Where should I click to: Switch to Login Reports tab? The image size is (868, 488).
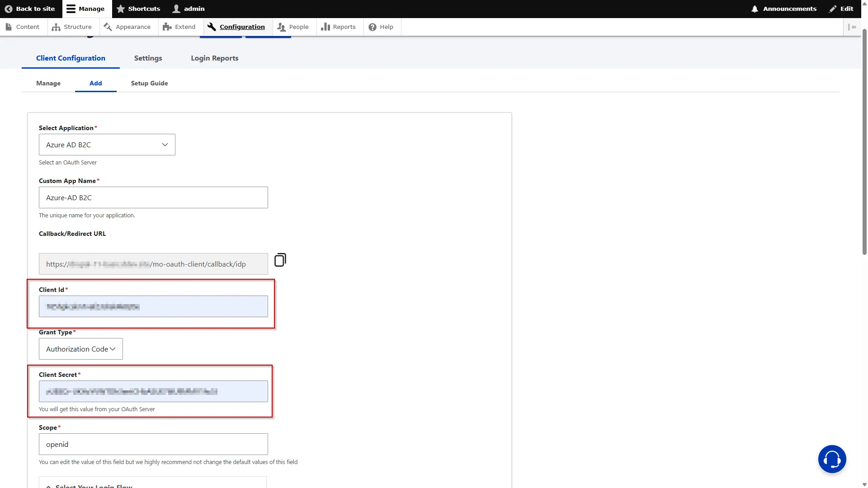[215, 58]
